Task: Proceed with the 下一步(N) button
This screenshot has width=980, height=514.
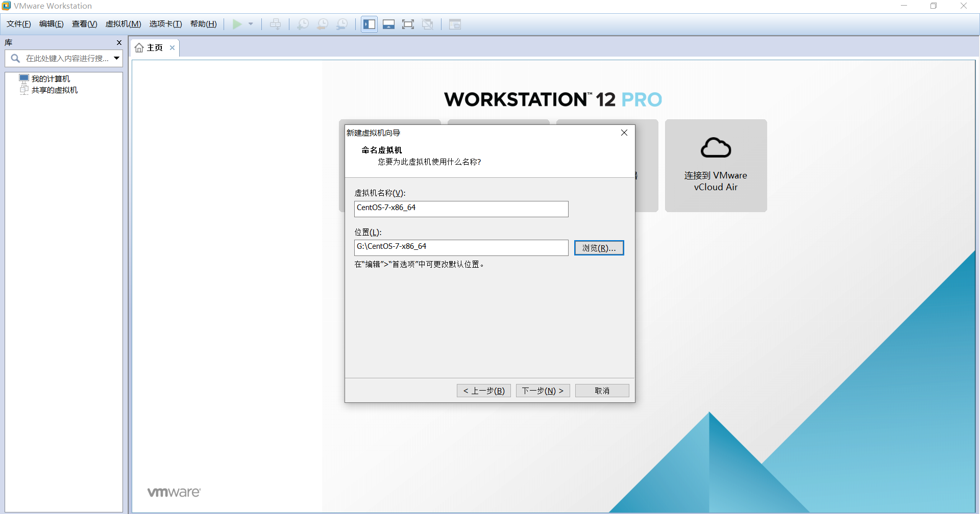Action: 543,391
